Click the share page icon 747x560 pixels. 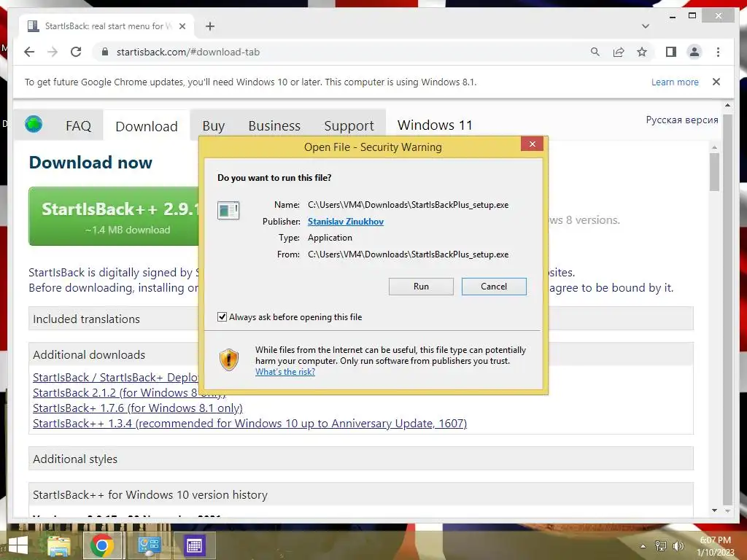(x=619, y=52)
